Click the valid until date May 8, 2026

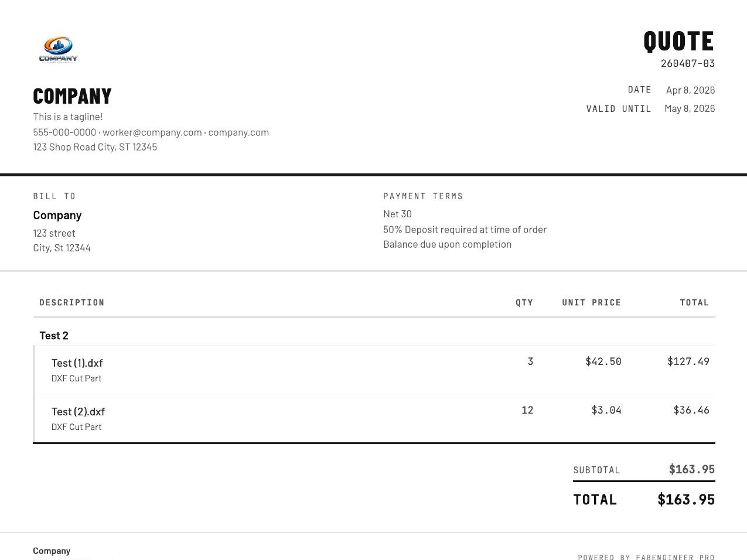tap(690, 109)
